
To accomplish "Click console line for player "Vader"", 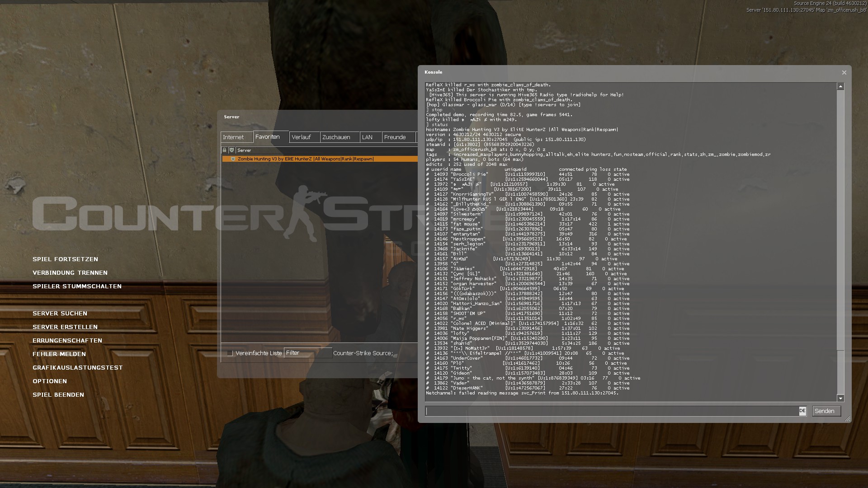I will (x=528, y=383).
